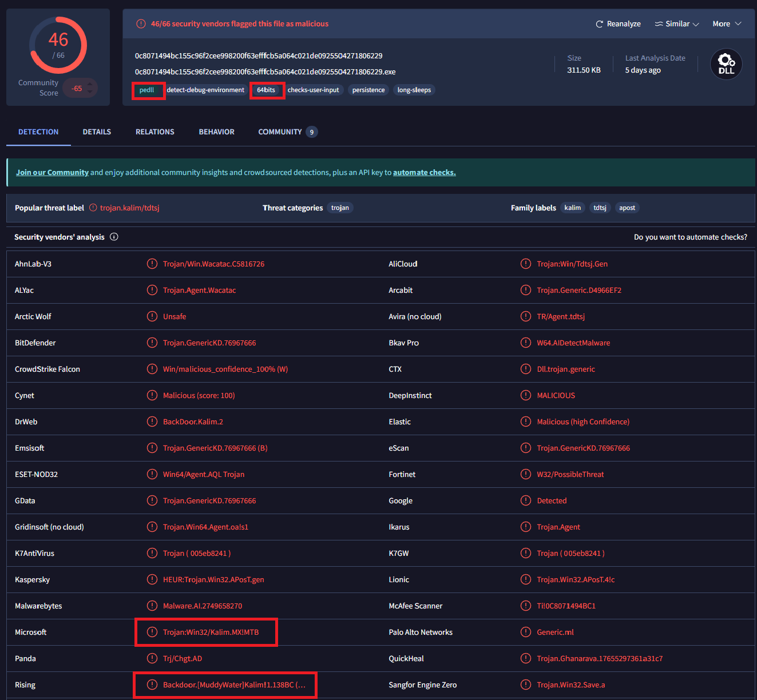Image resolution: width=757 pixels, height=700 pixels.
Task: Click the alert icon beside Google's Detected result
Action: (526, 500)
